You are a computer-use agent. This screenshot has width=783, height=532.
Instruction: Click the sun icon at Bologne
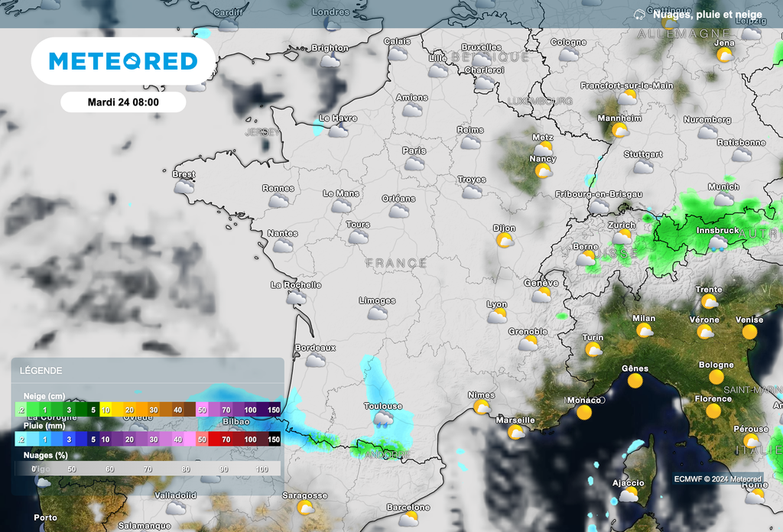pos(716,378)
